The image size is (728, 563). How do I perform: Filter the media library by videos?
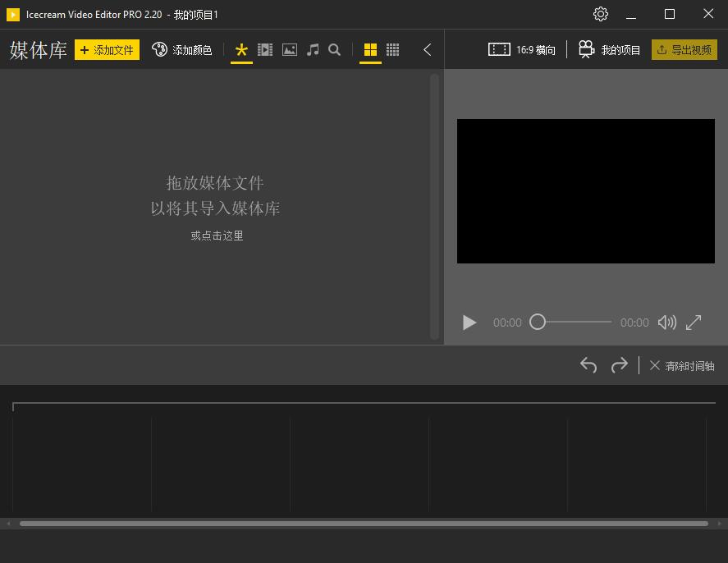point(265,50)
